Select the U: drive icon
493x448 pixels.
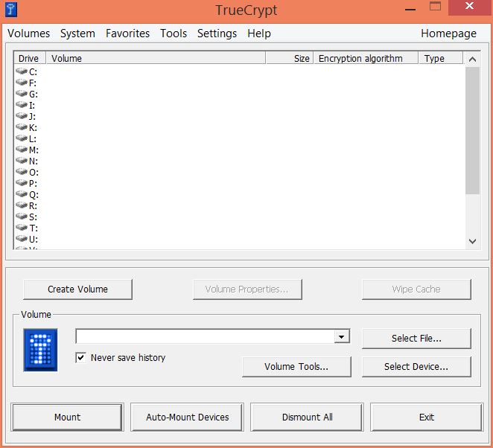(x=22, y=238)
